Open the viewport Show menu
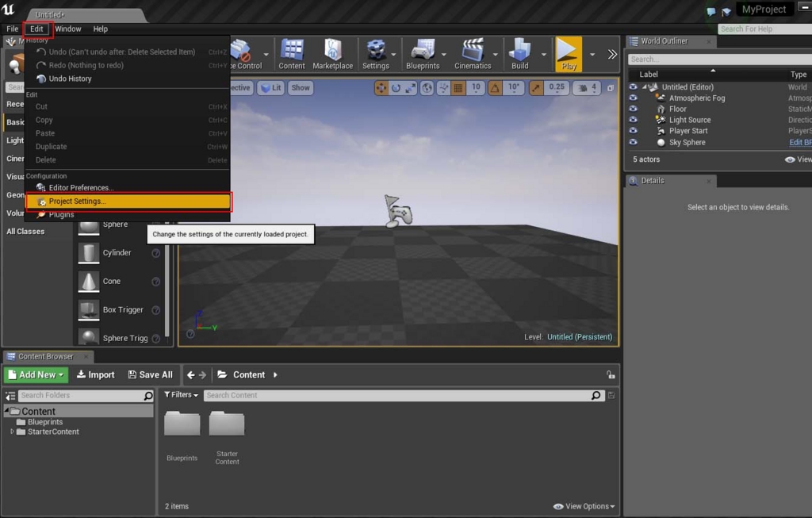The image size is (812, 518). pyautogui.click(x=301, y=87)
